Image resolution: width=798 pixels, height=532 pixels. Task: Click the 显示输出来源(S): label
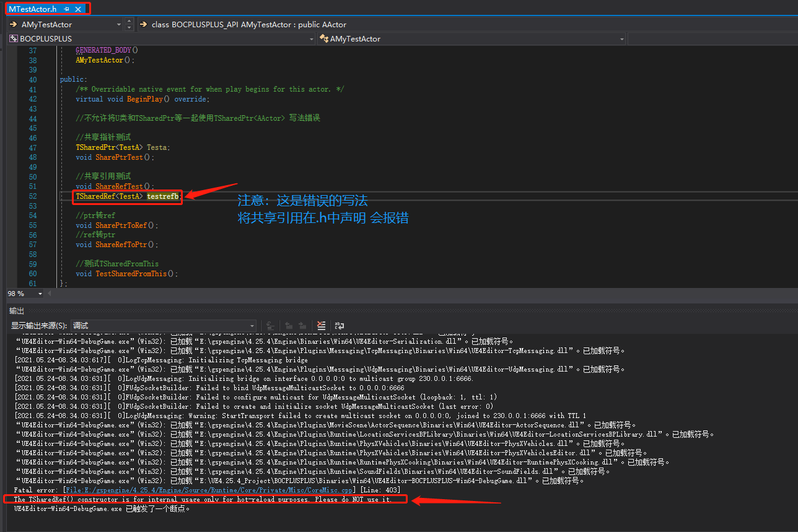(x=39, y=325)
